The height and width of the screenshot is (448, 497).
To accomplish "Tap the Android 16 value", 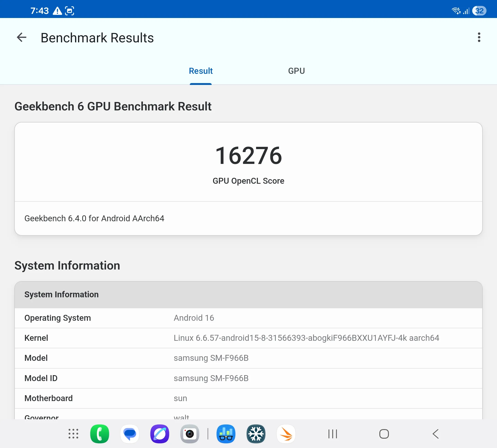I will 194,318.
